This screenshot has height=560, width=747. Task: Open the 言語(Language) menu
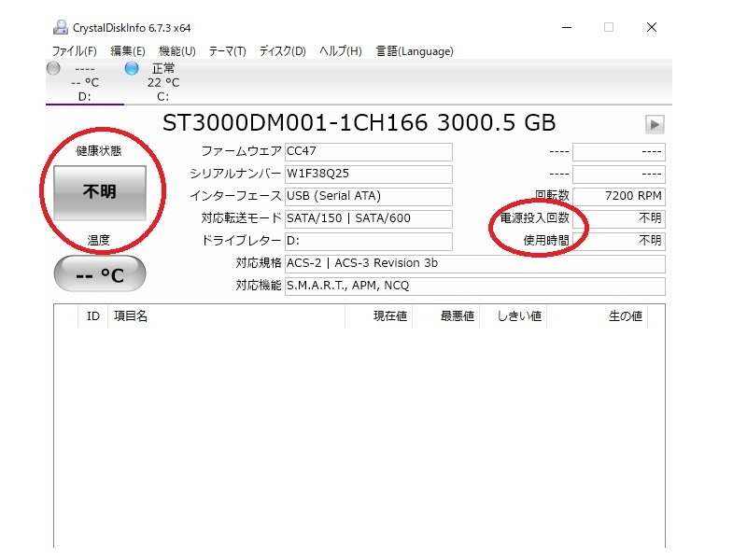point(415,51)
